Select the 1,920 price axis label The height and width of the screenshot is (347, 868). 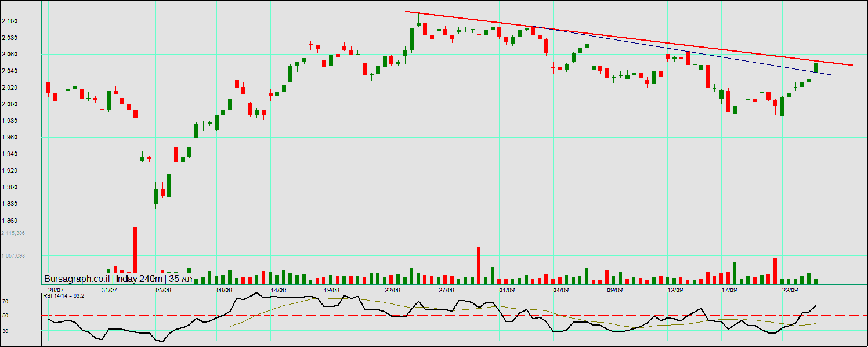click(x=9, y=171)
